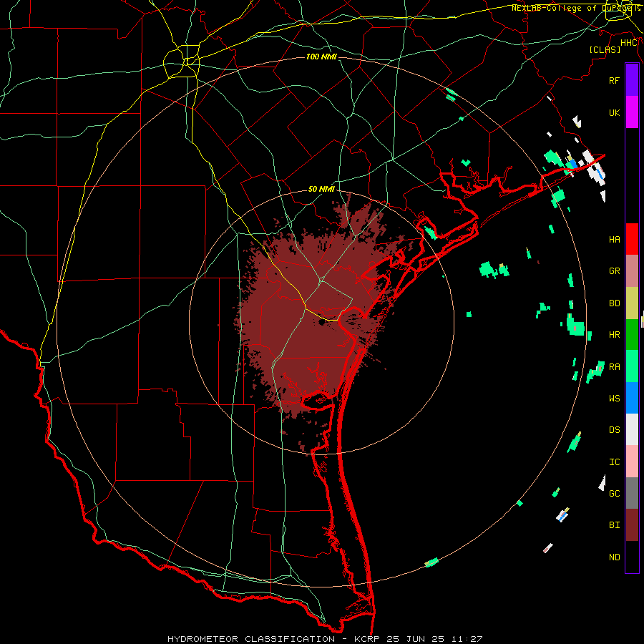Viewport: 644px width, 644px height.
Task: Select the IC light pink legend swatch
Action: (x=632, y=462)
